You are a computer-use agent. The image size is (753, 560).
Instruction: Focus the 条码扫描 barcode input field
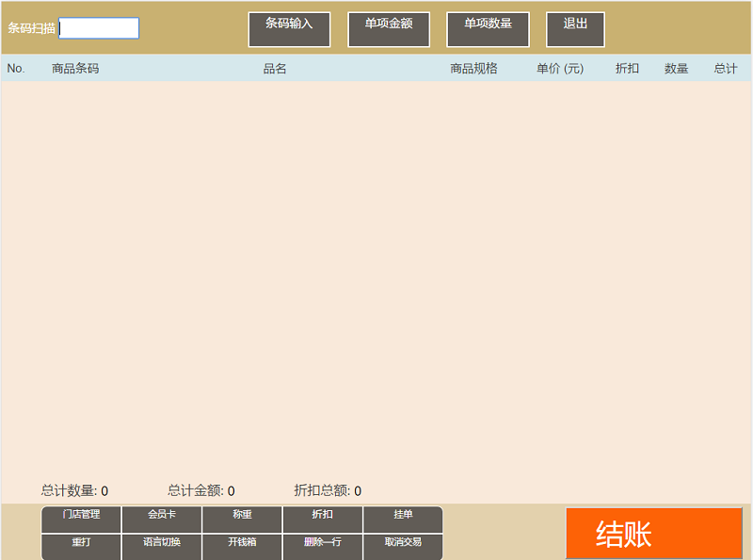(x=99, y=28)
